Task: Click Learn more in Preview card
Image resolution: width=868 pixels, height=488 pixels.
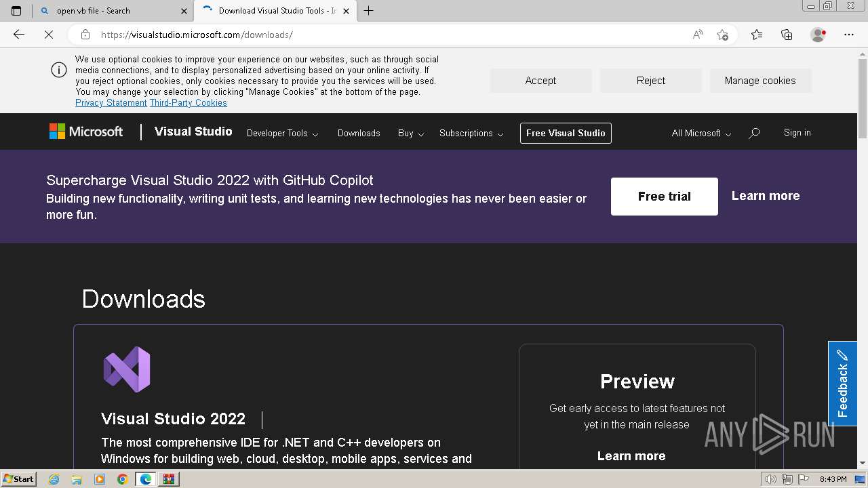Action: 631,456
